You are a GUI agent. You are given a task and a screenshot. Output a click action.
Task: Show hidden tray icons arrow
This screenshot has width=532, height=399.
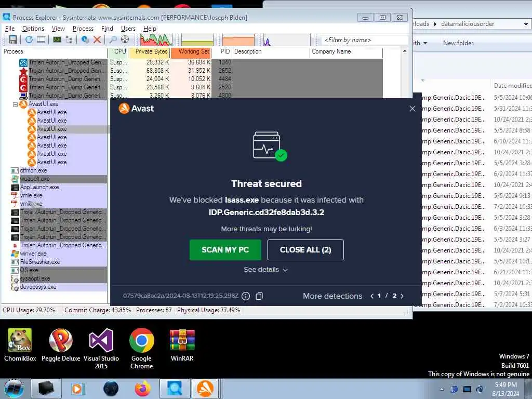(442, 389)
